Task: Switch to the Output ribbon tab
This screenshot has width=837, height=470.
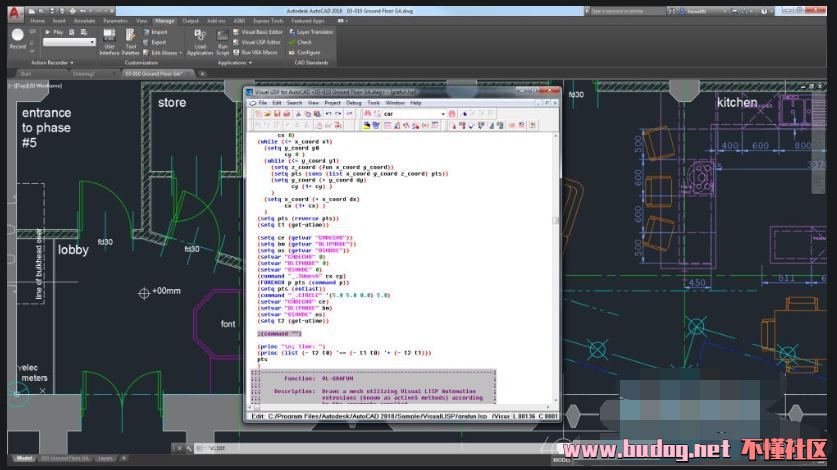Action: pyautogui.click(x=189, y=20)
